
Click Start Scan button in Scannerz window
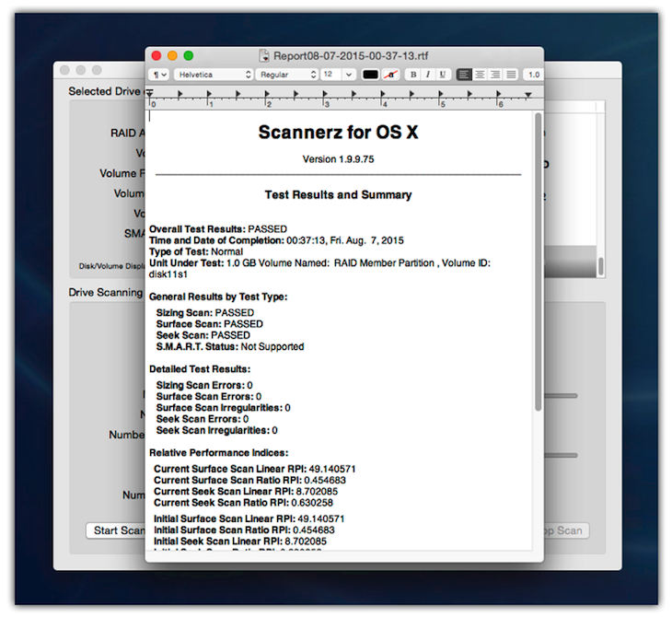click(116, 530)
